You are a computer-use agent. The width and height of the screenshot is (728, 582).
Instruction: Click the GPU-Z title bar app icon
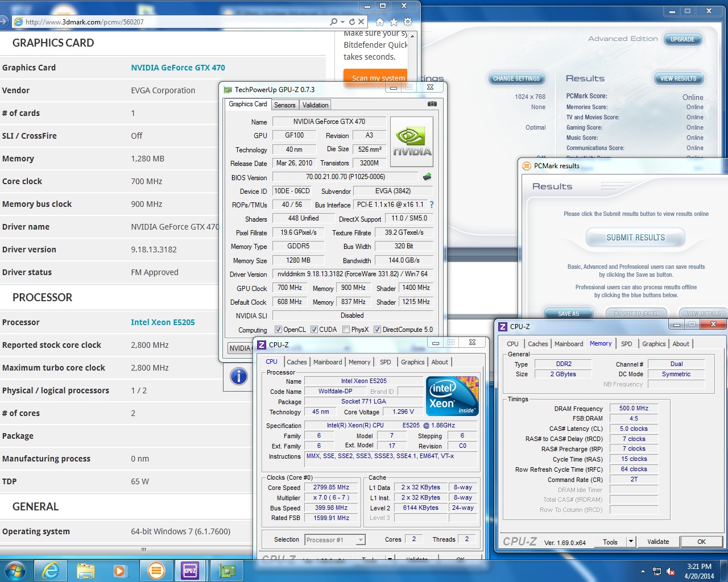pyautogui.click(x=228, y=89)
